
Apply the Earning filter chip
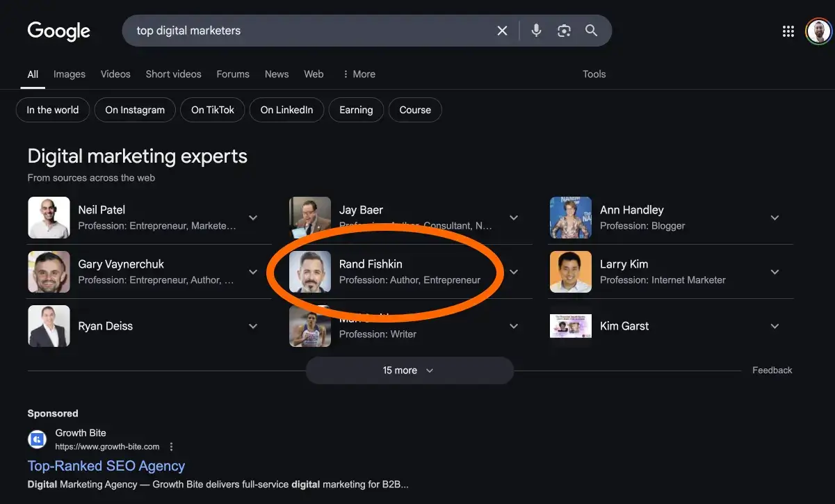point(356,110)
